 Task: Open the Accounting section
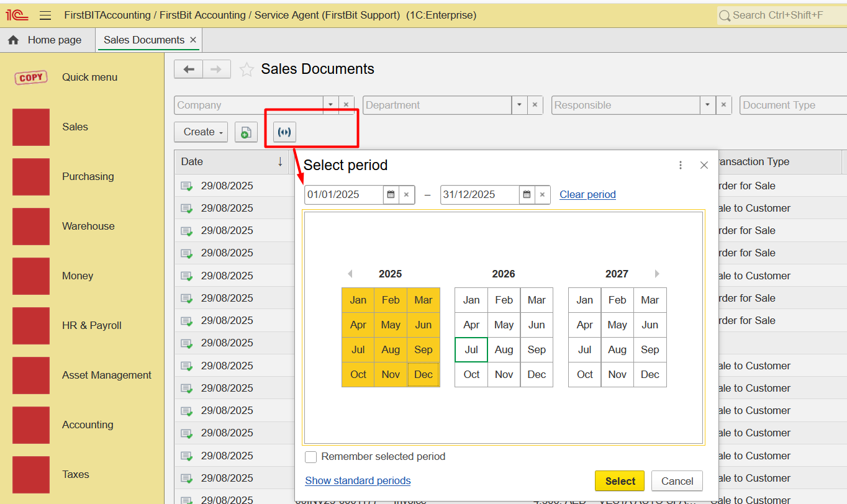point(88,425)
